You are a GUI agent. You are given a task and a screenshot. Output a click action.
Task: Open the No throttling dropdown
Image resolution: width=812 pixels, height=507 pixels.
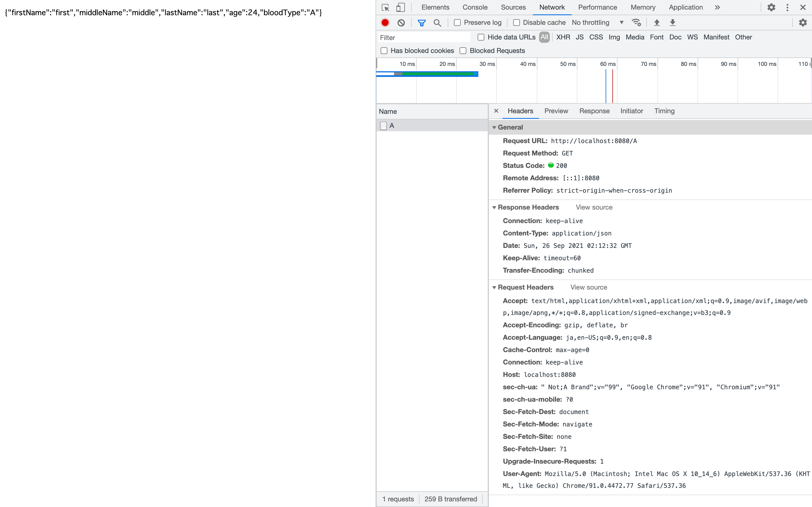597,23
